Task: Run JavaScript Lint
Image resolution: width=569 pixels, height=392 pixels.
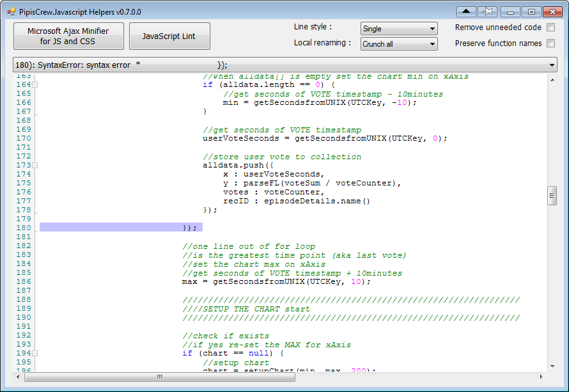Action: click(169, 36)
